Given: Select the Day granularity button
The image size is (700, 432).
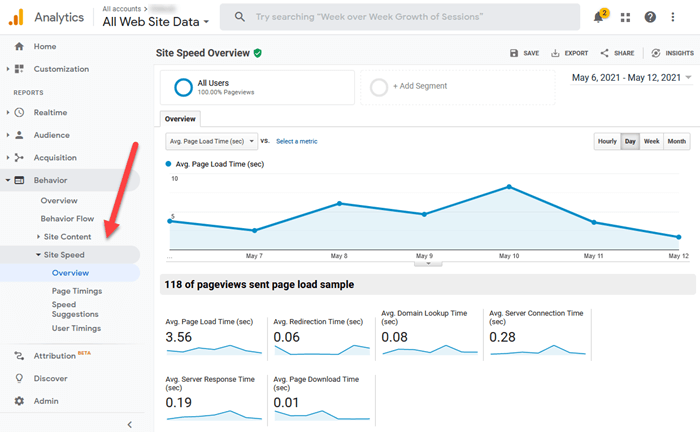Looking at the screenshot, I should click(630, 141).
